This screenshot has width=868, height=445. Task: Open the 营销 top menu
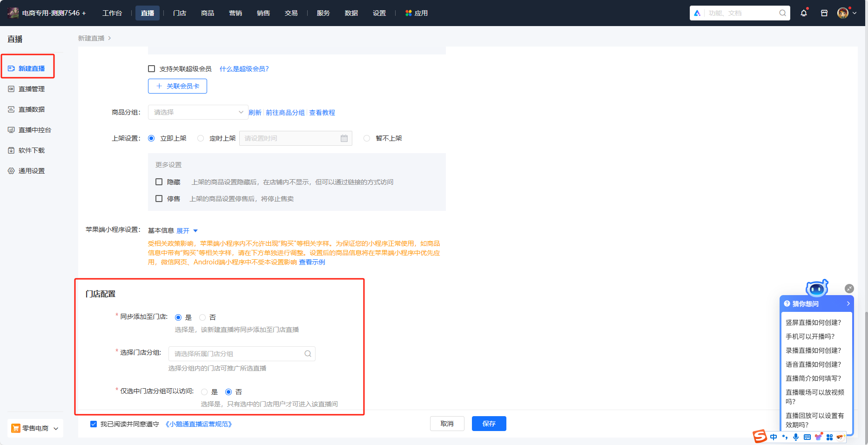[236, 13]
